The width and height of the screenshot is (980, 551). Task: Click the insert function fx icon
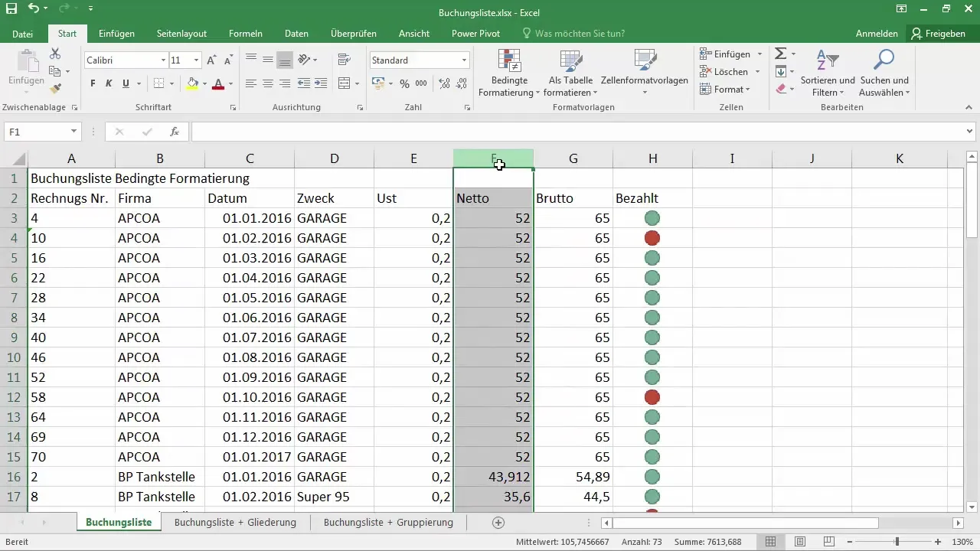pyautogui.click(x=175, y=132)
